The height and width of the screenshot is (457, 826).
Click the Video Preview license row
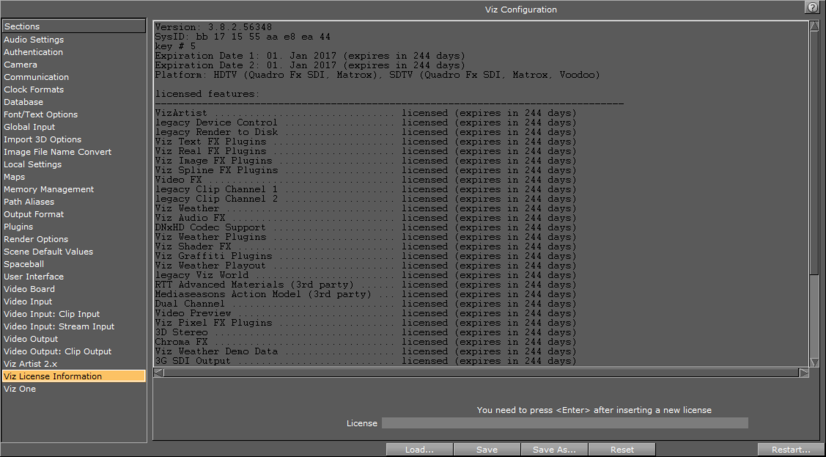366,313
